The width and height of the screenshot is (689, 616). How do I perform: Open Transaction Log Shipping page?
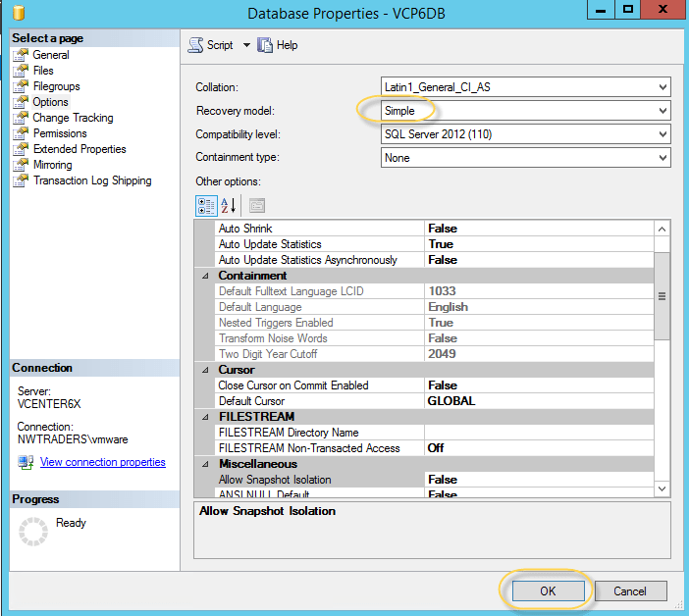pos(91,180)
